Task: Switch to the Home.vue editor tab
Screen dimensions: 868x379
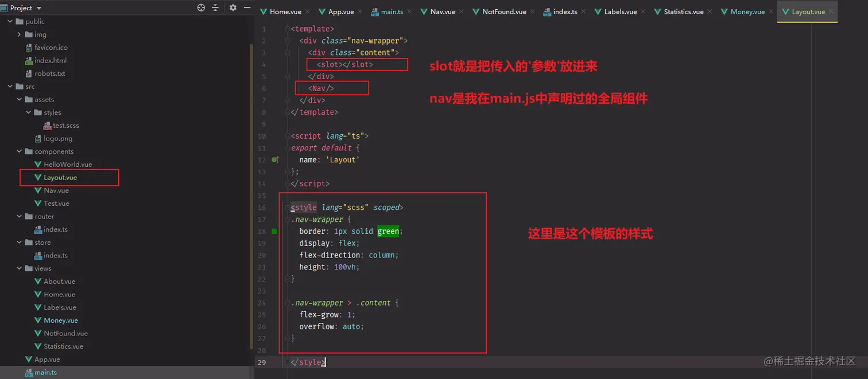Action: point(285,11)
